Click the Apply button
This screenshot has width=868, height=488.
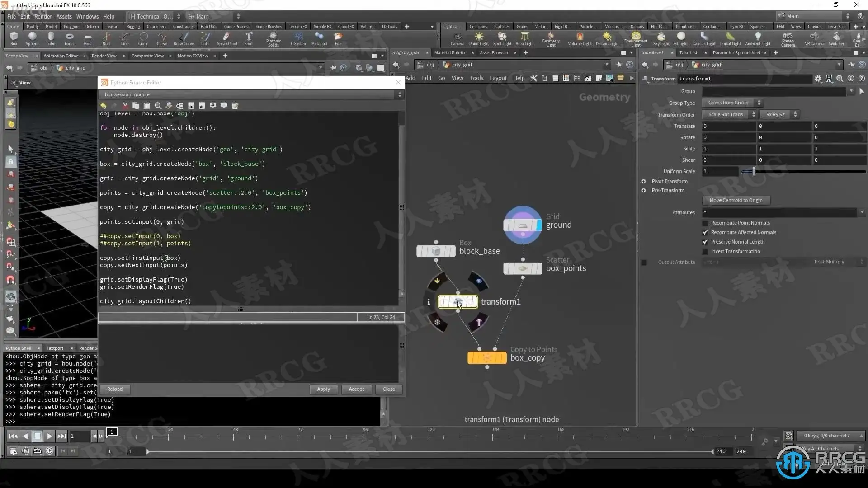(323, 389)
